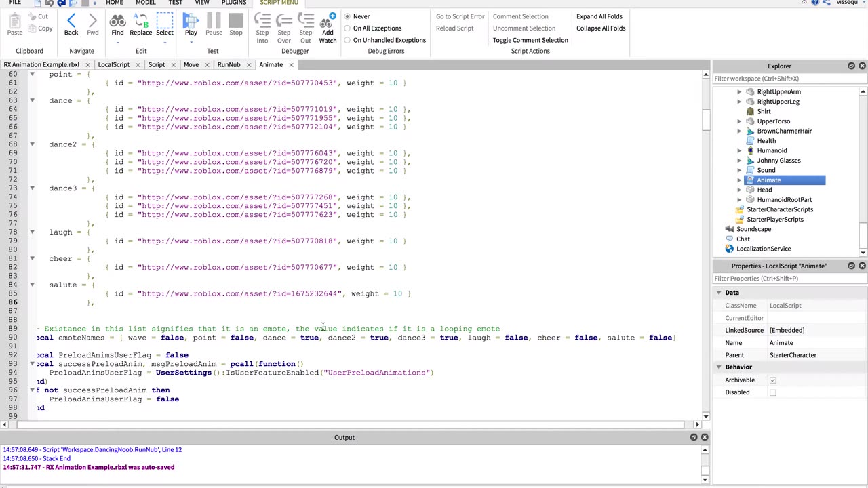This screenshot has height=488, width=868.
Task: Click the Fwd navigation arrow
Action: [93, 20]
